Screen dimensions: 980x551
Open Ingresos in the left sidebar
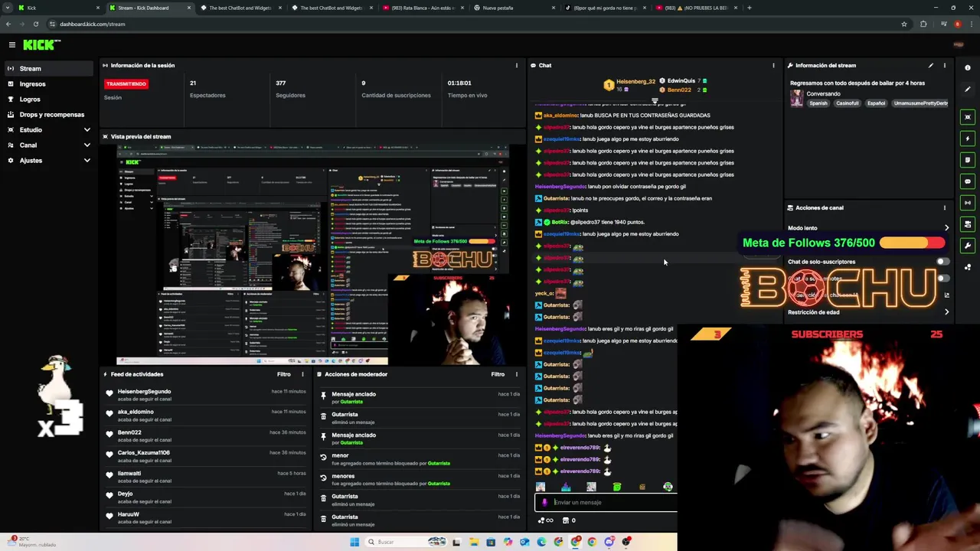(x=47, y=84)
